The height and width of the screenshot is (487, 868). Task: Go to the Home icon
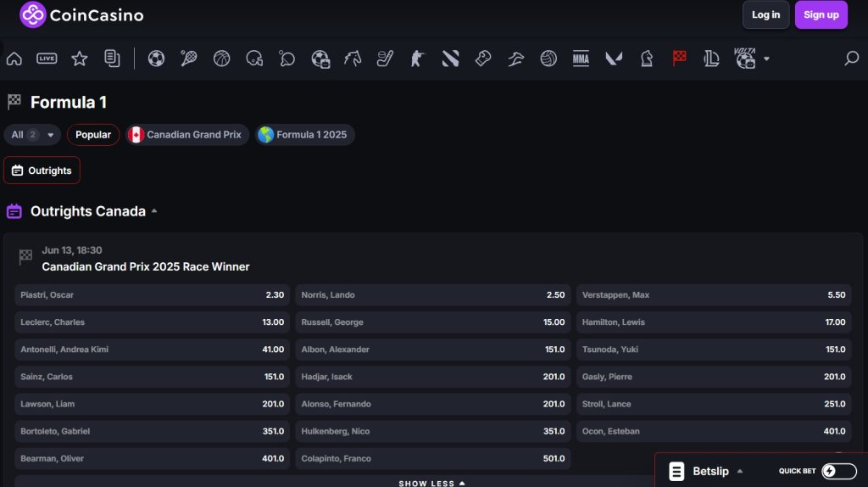14,59
